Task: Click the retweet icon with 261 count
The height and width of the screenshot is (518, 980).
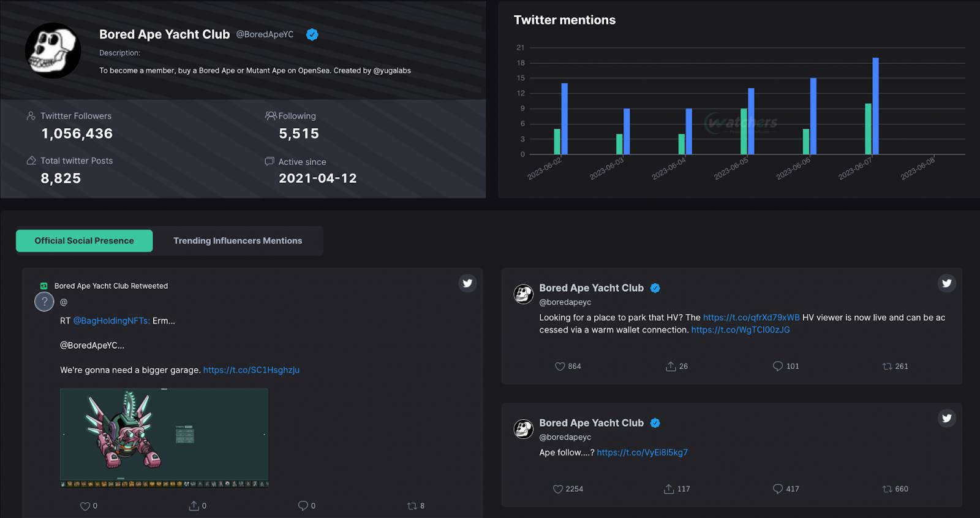Action: coord(887,366)
